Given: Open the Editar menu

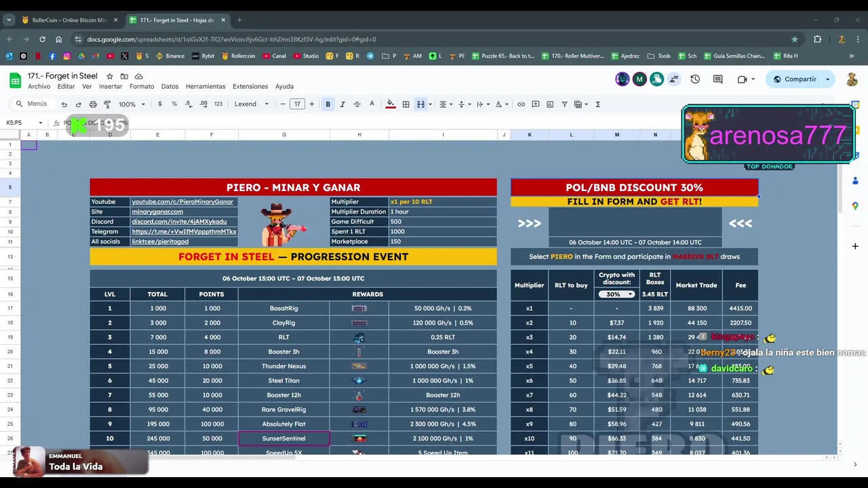Looking at the screenshot, I should point(66,87).
